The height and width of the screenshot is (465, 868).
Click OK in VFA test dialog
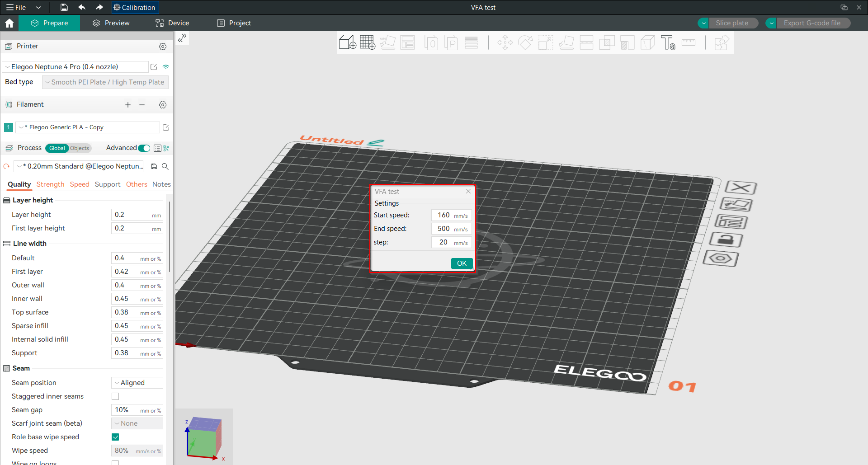coord(462,263)
